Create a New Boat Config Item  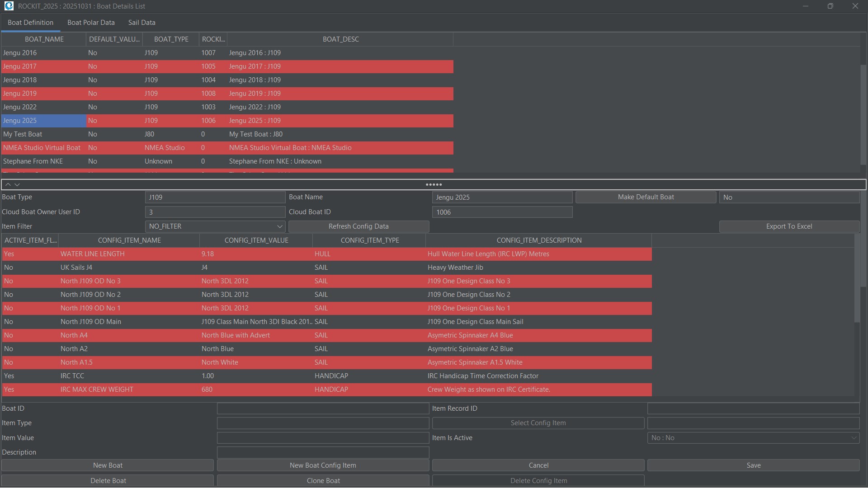point(323,465)
